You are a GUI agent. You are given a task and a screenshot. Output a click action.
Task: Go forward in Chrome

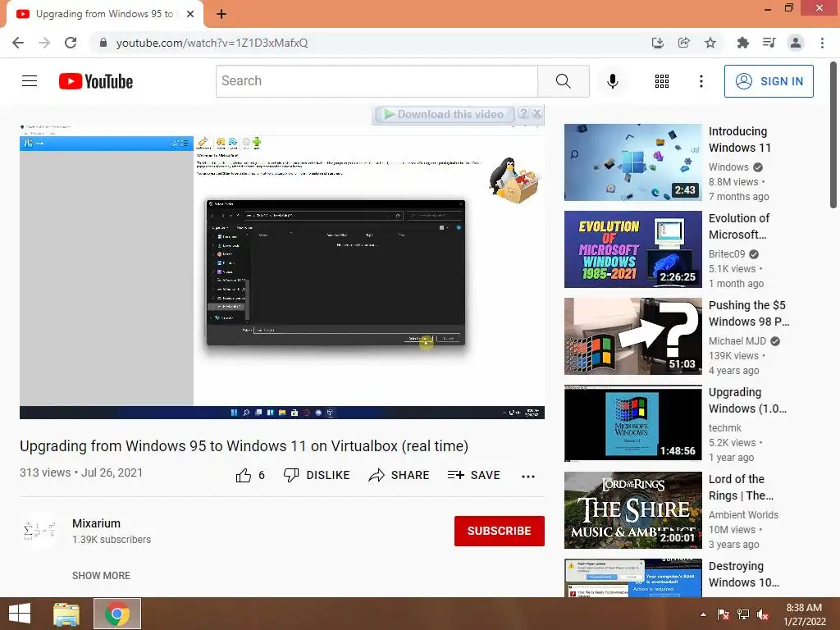point(44,43)
